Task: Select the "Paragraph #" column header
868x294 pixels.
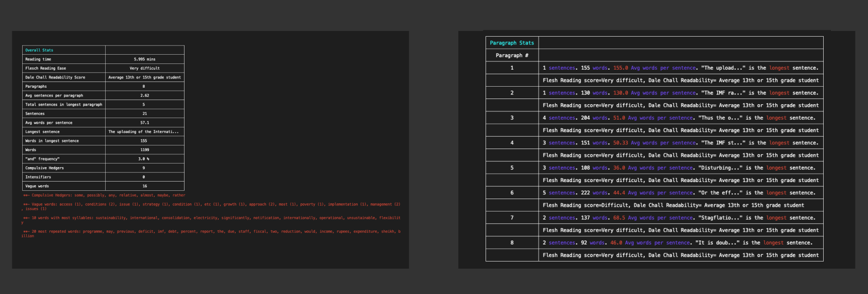Action: tap(512, 55)
